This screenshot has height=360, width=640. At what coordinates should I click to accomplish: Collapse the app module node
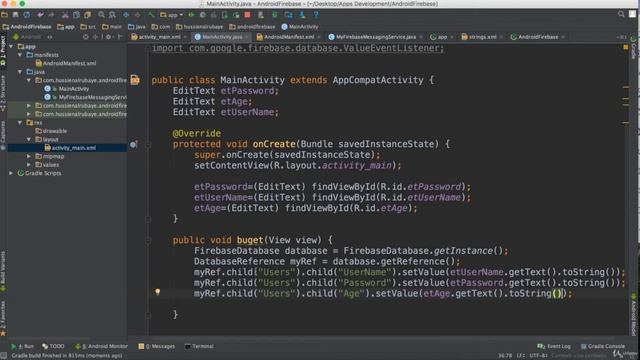coord(11,47)
